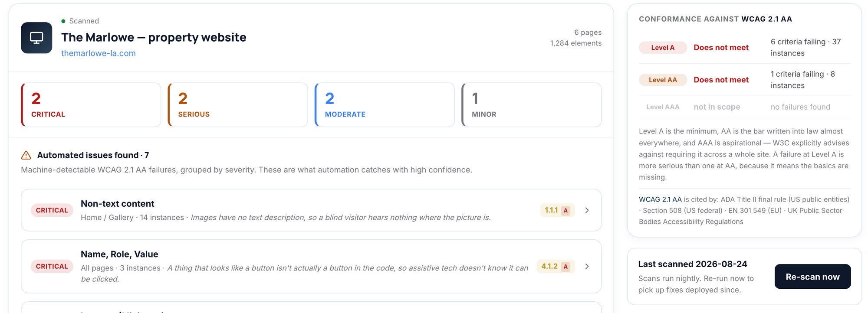The height and width of the screenshot is (313, 868).
Task: Open the themarlowe-la.com link
Action: [99, 53]
